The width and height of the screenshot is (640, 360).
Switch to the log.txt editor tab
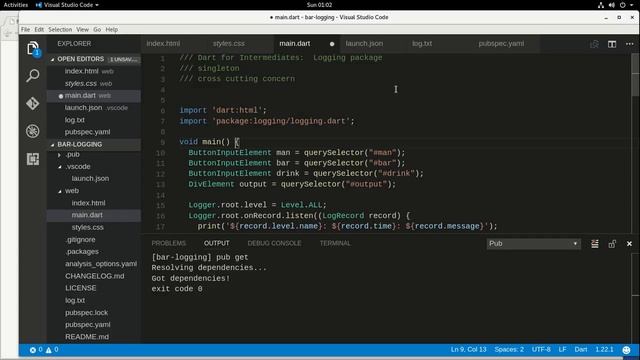422,44
